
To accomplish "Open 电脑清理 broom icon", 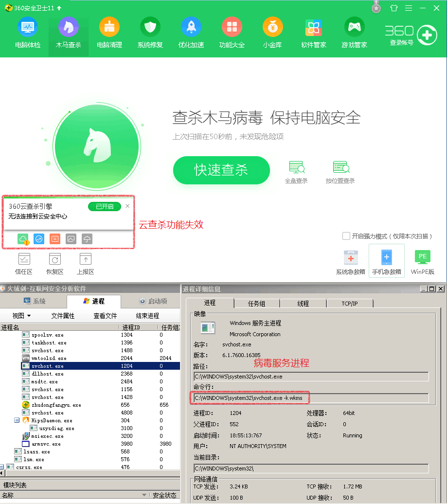I will [109, 27].
